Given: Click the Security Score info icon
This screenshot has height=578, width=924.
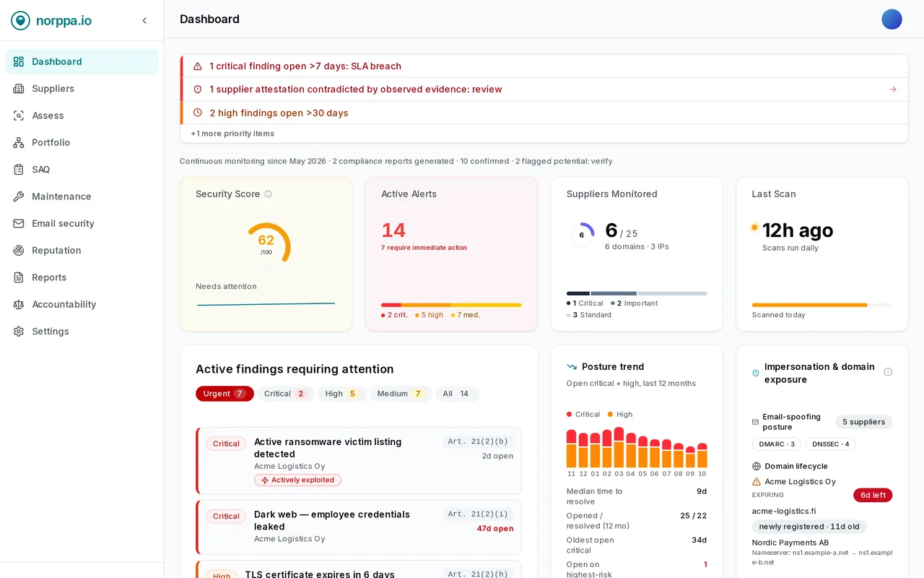Looking at the screenshot, I should (x=269, y=194).
